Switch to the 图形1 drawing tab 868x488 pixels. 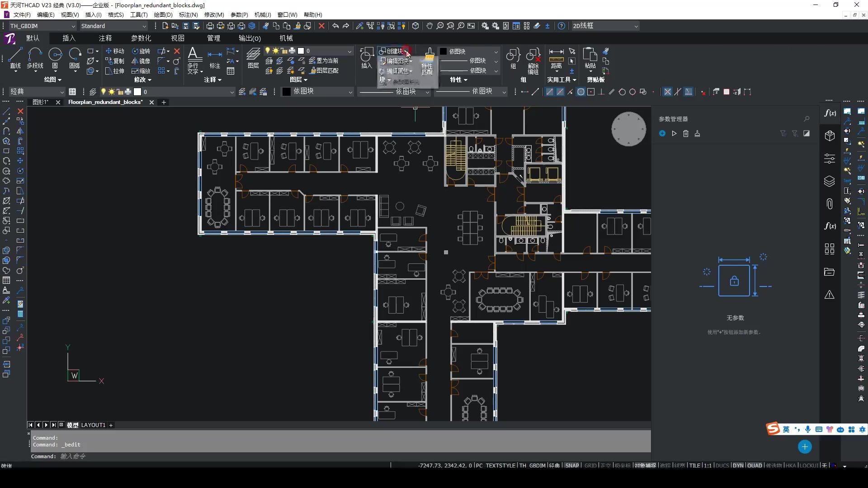click(41, 102)
